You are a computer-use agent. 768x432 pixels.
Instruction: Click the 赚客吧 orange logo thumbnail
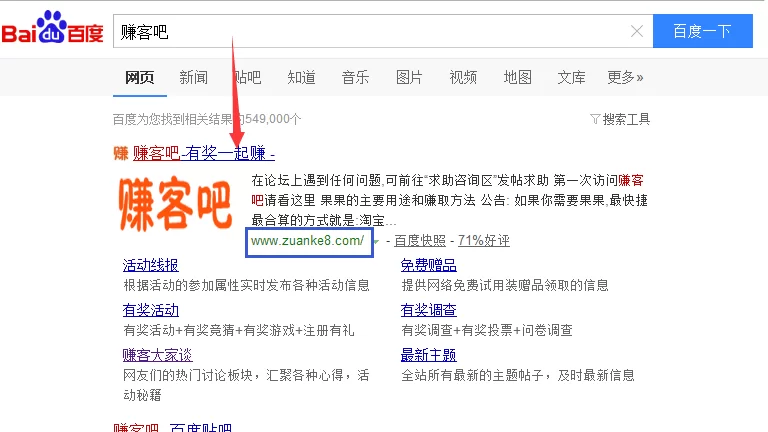coord(178,204)
